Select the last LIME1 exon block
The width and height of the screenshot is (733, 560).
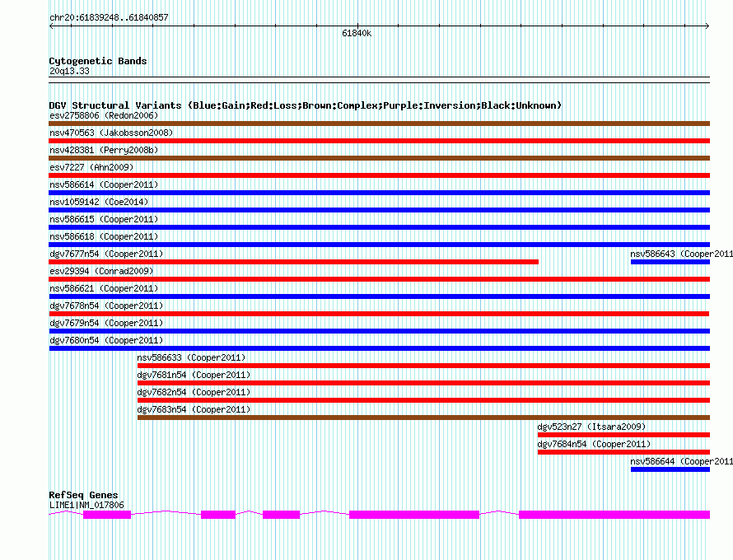pyautogui.click(x=614, y=515)
